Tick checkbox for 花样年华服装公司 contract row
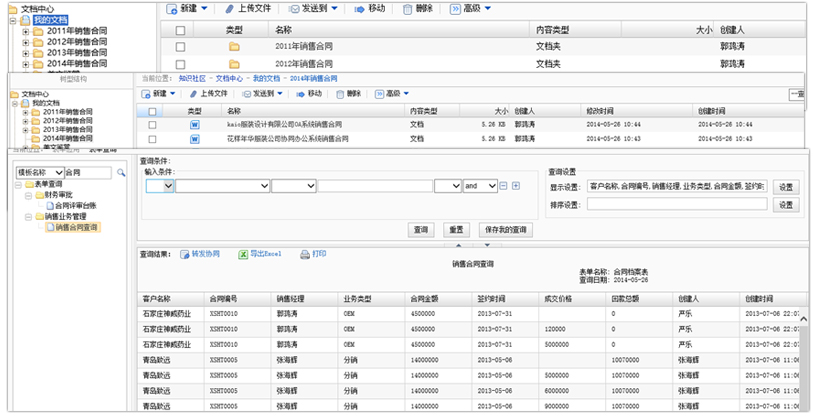 pyautogui.click(x=152, y=139)
